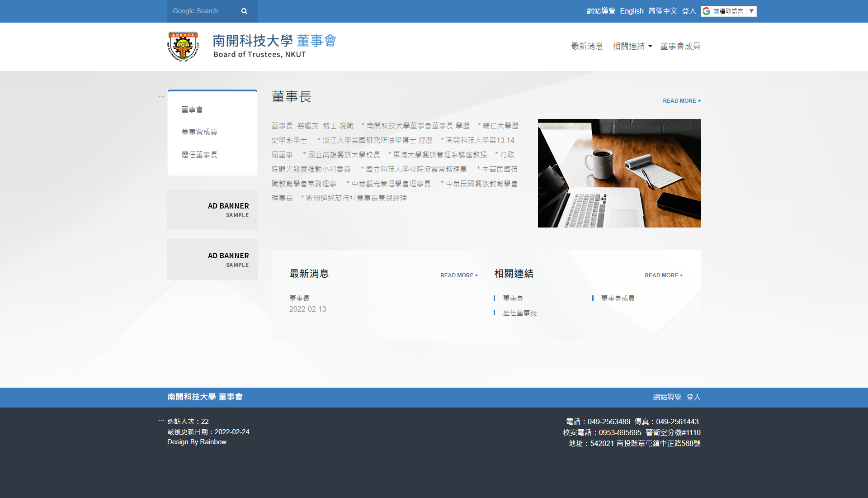
Task: Click the search magnifier icon
Action: pos(244,11)
